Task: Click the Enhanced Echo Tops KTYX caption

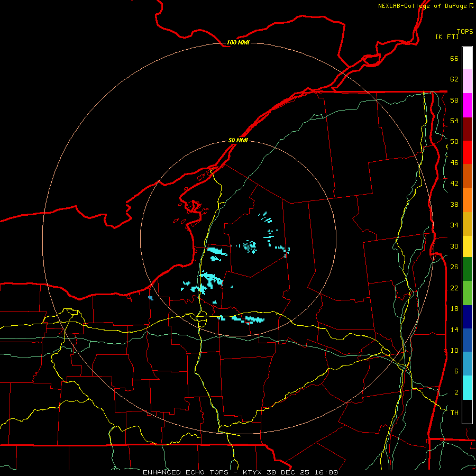Action: pos(240,472)
